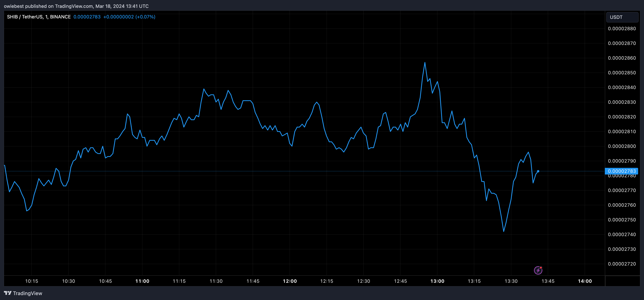Click the current price value in the header
Viewport: 644px width, 300px height.
[87, 17]
